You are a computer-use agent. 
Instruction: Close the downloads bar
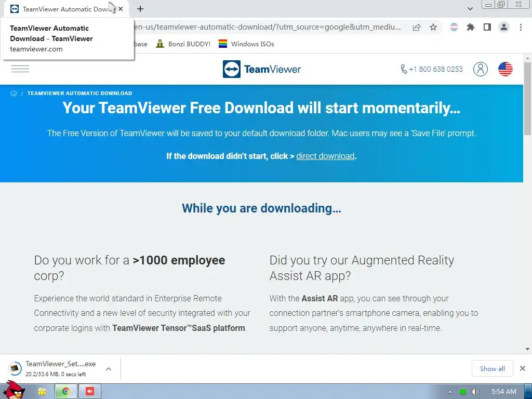[x=523, y=368]
